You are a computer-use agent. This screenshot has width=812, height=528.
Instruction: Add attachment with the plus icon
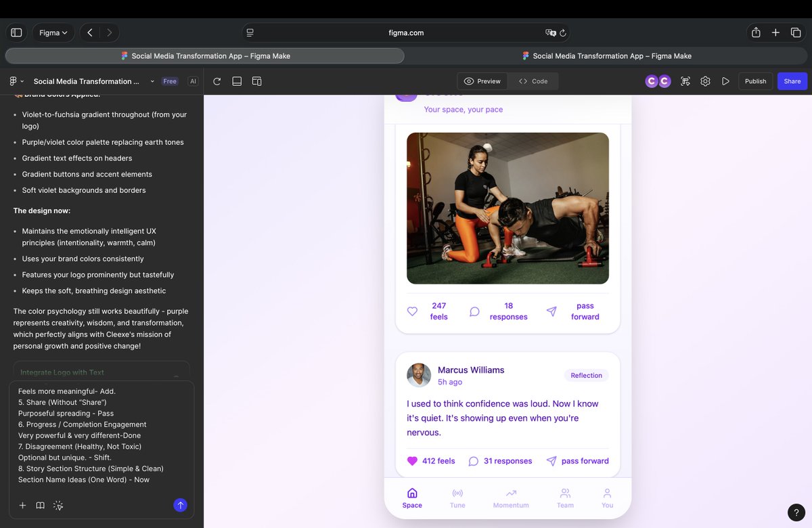click(x=22, y=505)
